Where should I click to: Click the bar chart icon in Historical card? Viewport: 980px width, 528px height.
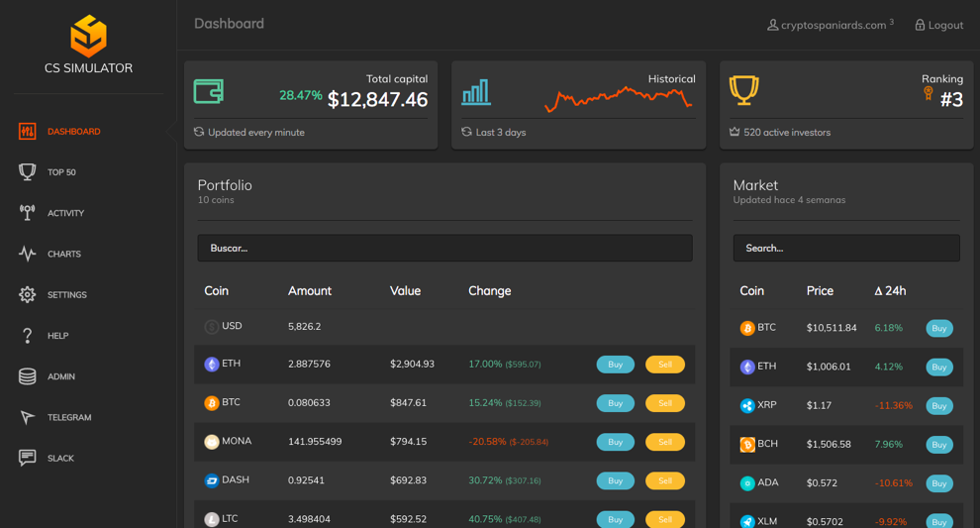point(476,92)
